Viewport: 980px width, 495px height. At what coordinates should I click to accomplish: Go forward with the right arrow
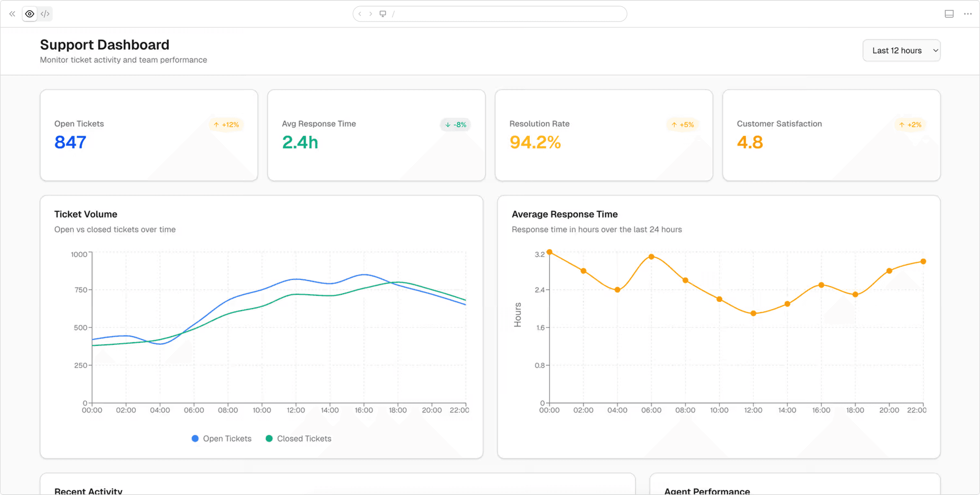(371, 14)
